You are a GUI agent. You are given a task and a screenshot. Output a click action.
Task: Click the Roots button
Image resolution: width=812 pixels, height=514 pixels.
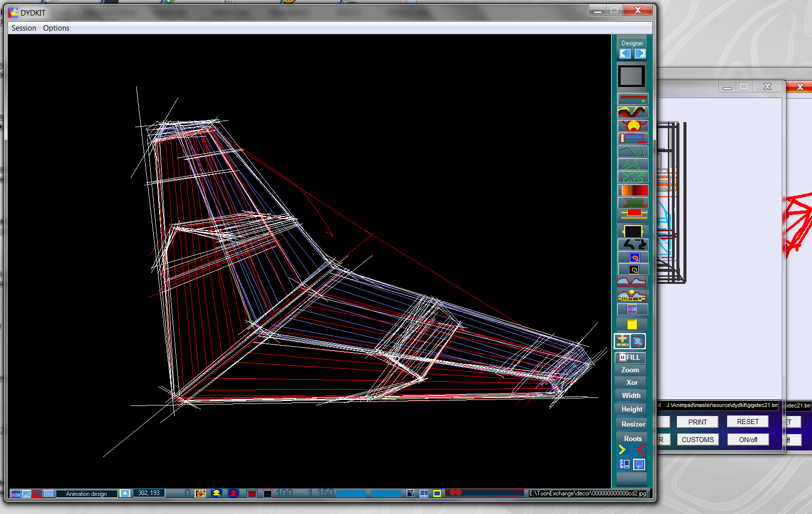[633, 439]
